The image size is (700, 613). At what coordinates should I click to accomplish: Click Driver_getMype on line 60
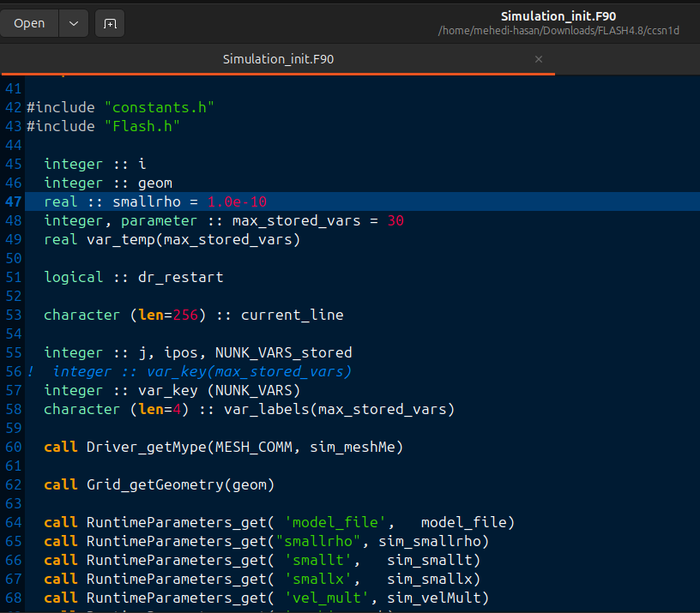click(147, 447)
